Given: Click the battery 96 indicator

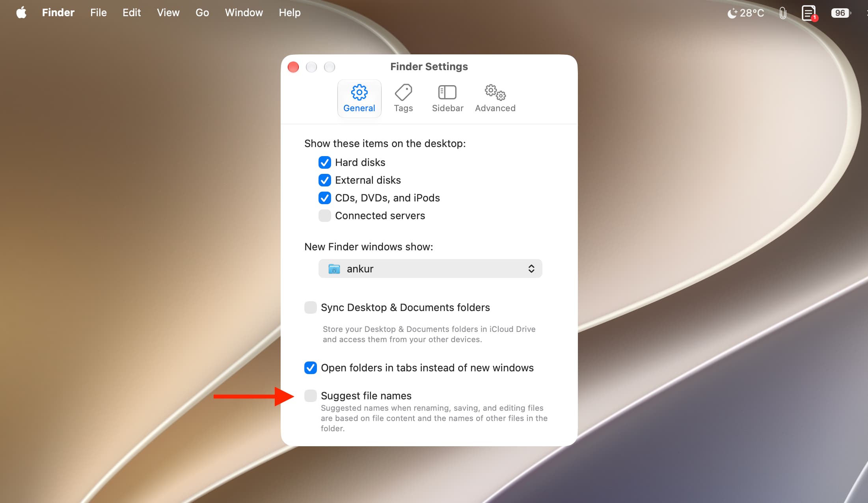Looking at the screenshot, I should pyautogui.click(x=841, y=13).
